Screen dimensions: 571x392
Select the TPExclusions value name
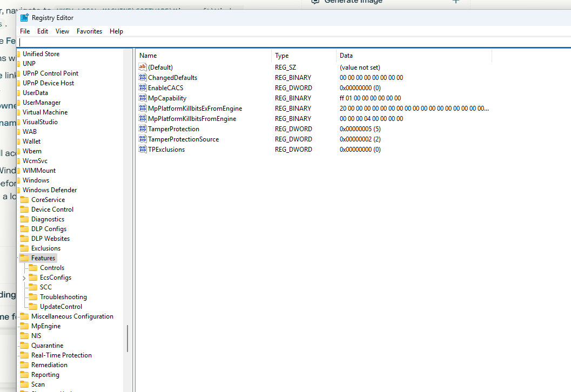click(x=166, y=149)
